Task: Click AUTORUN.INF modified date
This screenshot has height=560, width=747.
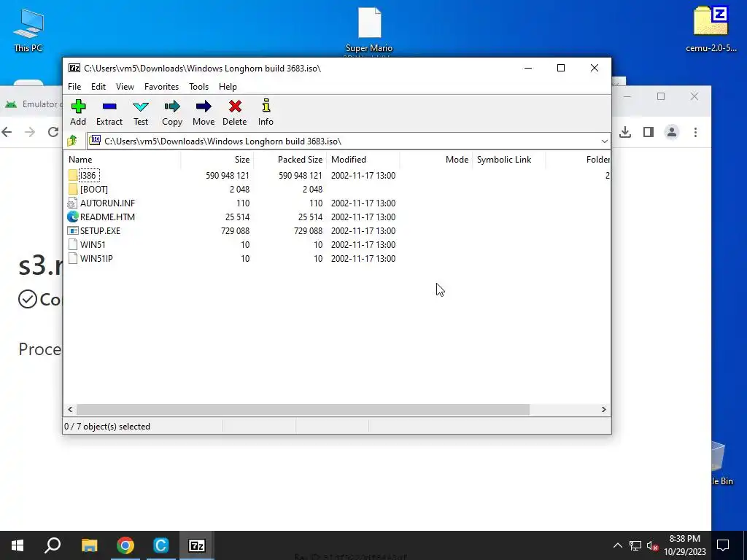Action: coord(363,203)
